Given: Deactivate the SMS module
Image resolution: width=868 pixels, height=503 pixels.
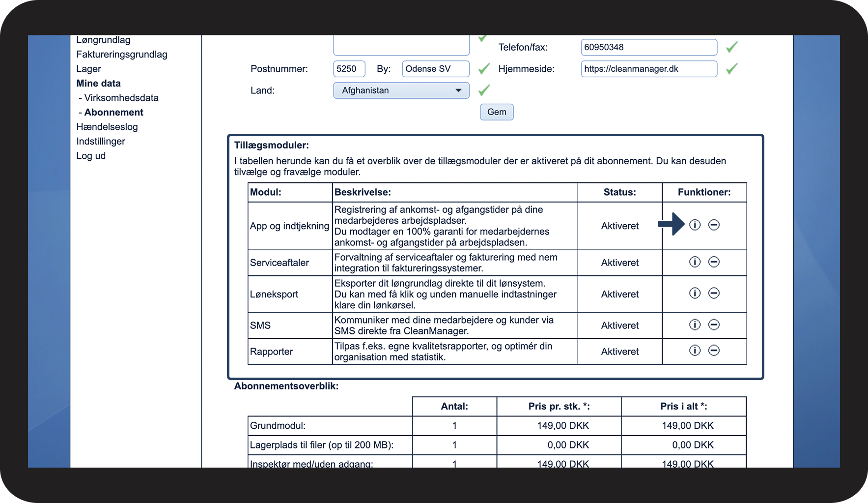Looking at the screenshot, I should click(714, 325).
